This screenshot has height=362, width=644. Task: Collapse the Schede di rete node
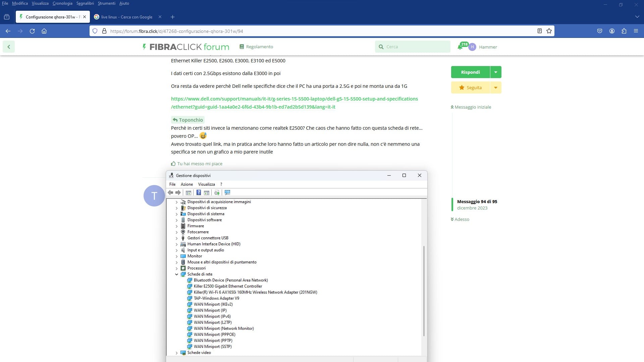177,274
